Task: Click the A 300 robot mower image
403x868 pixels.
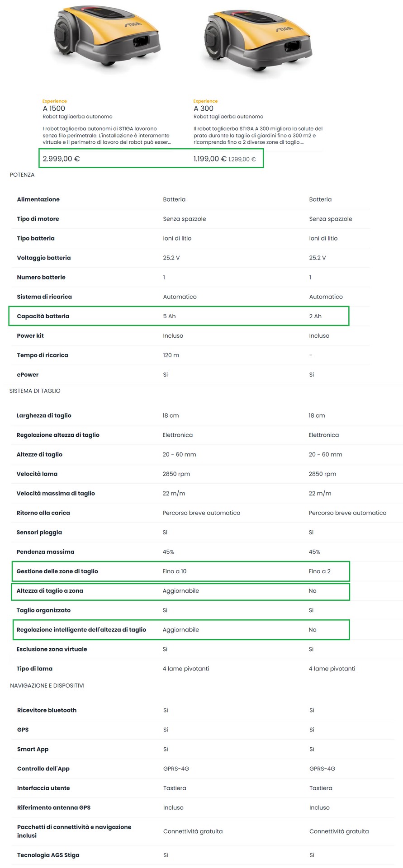Action: coord(257,41)
